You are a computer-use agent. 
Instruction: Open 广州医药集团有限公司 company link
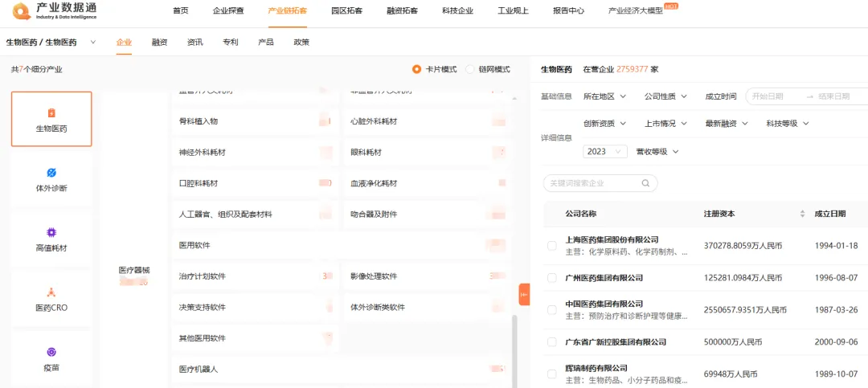pos(604,278)
